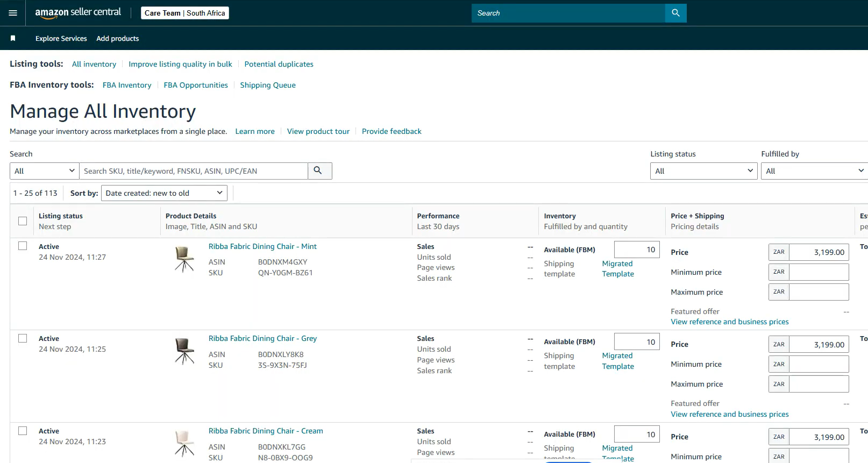The image size is (868, 463).
Task: Open the search field type dropdown
Action: click(x=45, y=171)
